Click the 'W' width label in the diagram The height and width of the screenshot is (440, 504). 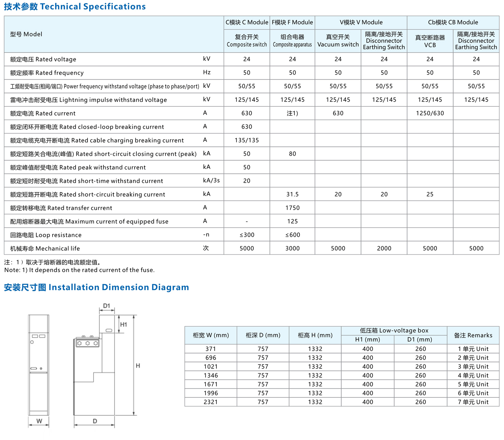(39, 421)
